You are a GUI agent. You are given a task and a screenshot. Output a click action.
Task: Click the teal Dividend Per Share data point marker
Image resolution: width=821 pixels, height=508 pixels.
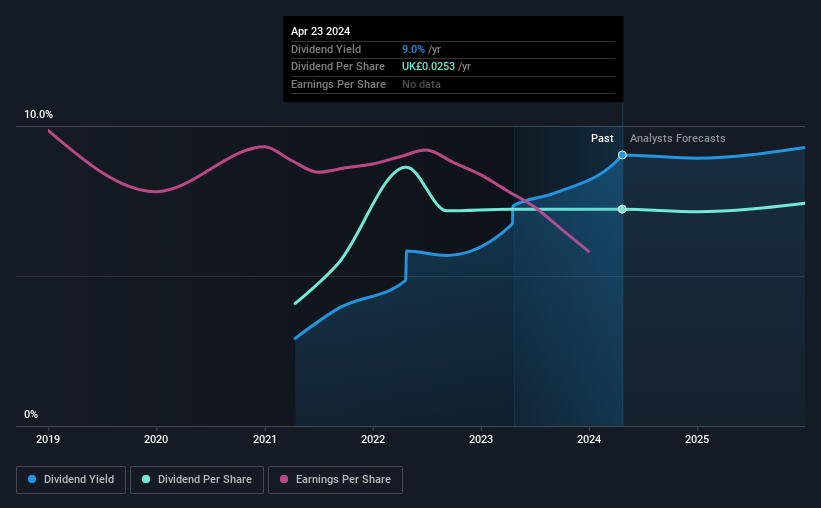click(622, 209)
